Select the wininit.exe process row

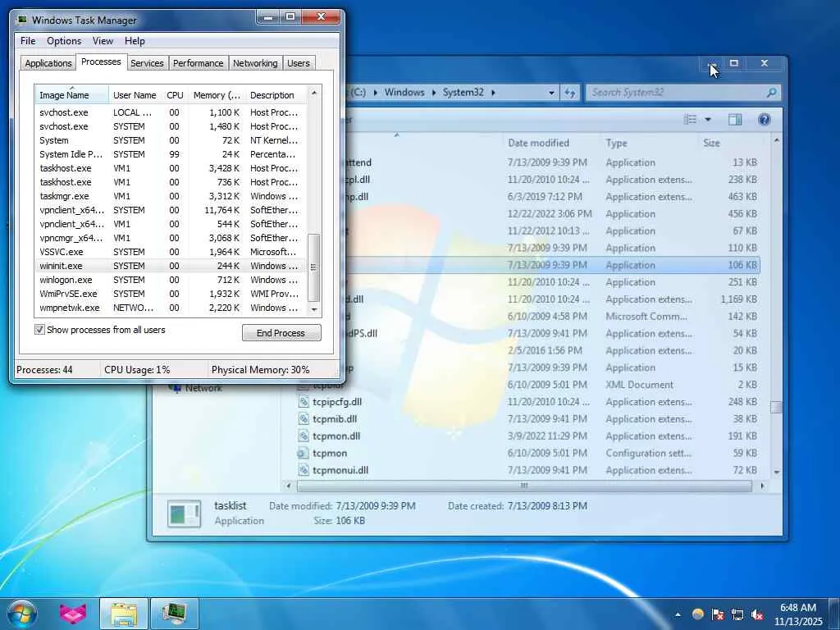62,266
